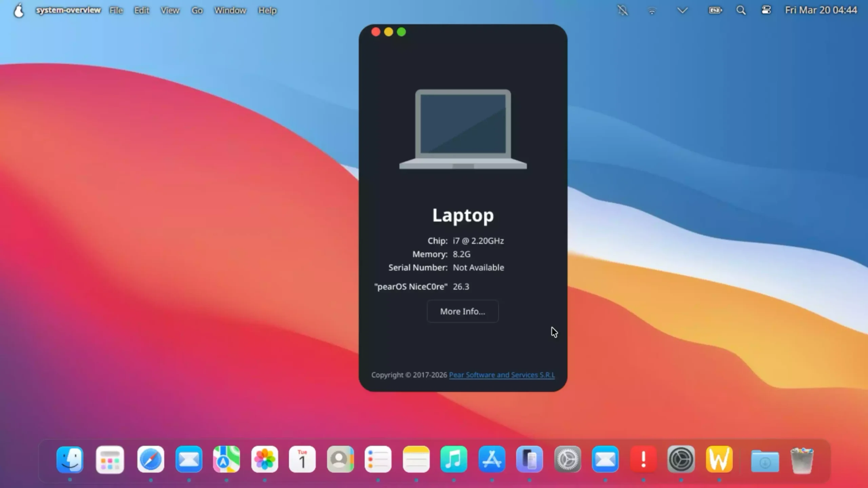Click the Chip: label

coord(437,241)
